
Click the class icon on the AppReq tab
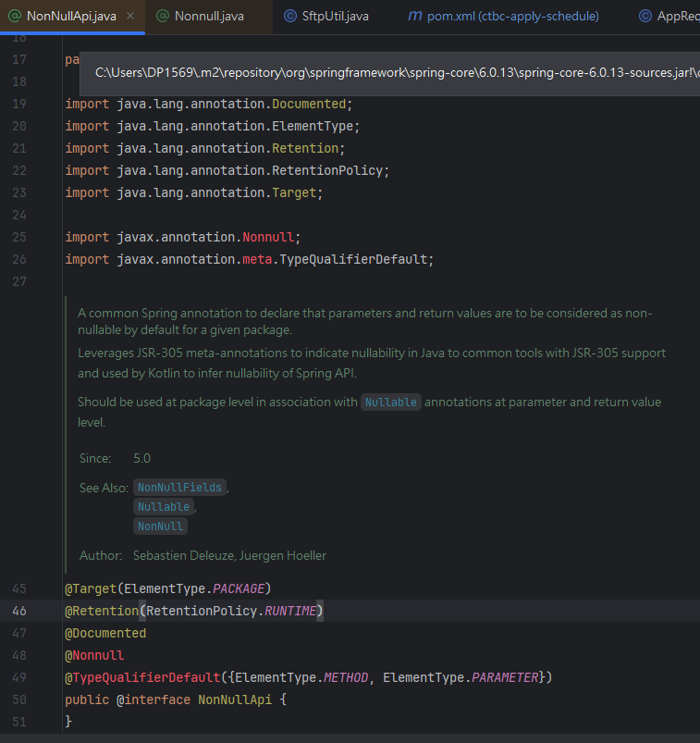coord(645,16)
